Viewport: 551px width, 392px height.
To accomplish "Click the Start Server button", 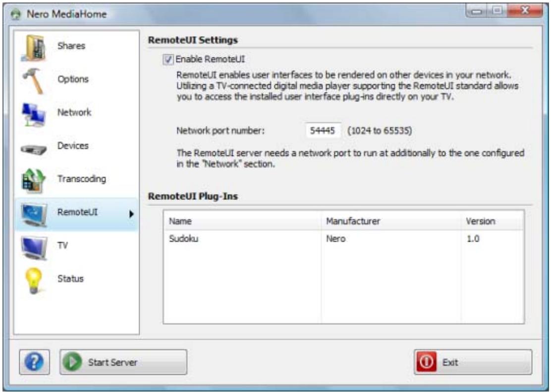I will [123, 362].
